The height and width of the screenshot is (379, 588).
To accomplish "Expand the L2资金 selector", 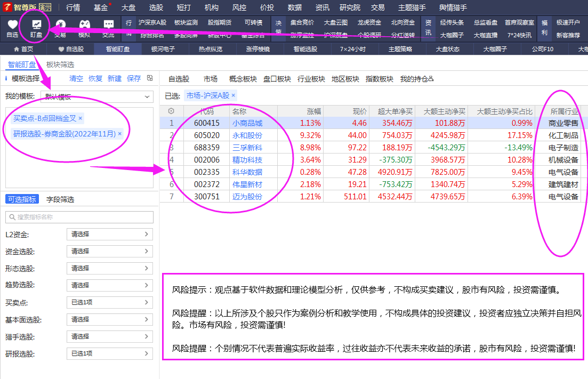I will click(x=109, y=235).
